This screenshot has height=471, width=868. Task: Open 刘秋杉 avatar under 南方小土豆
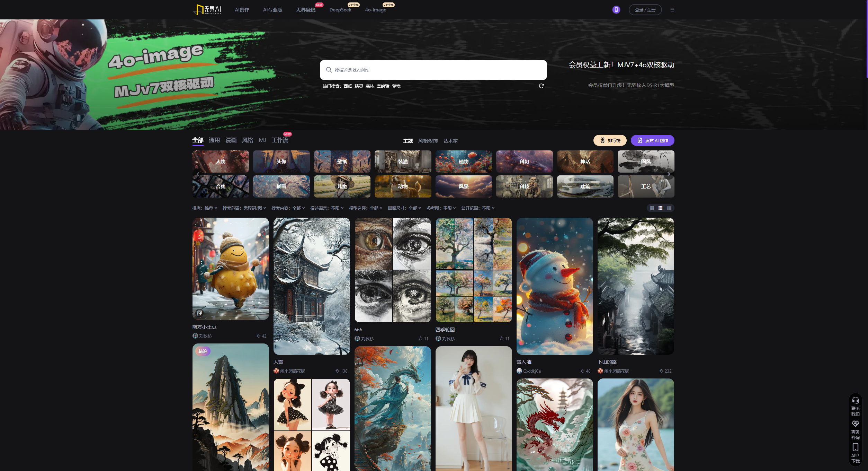(195, 336)
